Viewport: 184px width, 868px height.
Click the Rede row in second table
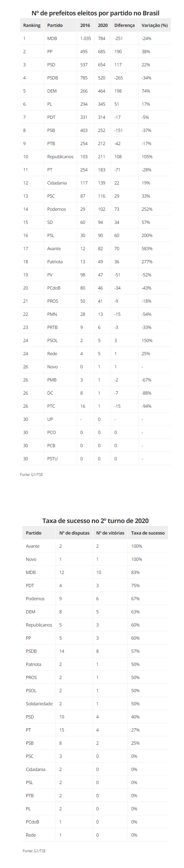pos(95,835)
